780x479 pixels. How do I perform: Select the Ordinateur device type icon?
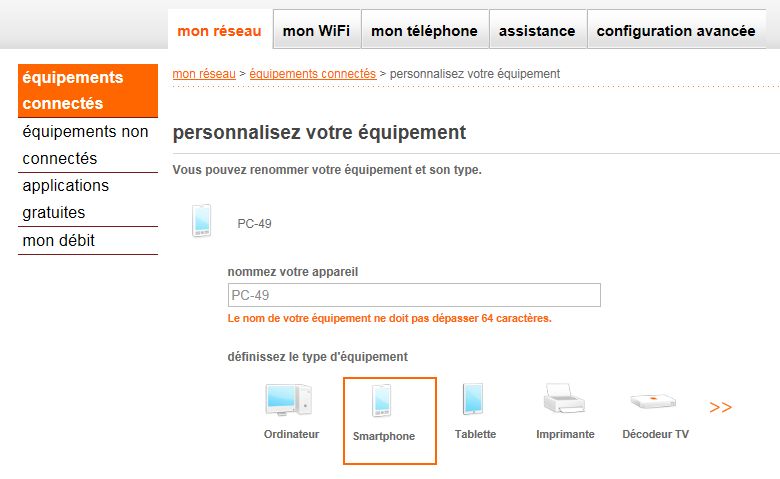click(x=288, y=399)
